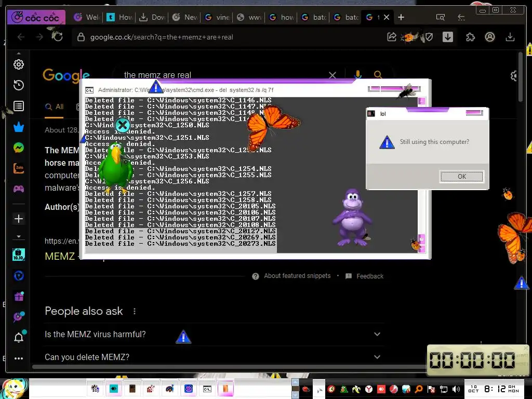Click the Coc Coc logo button

coord(36,17)
